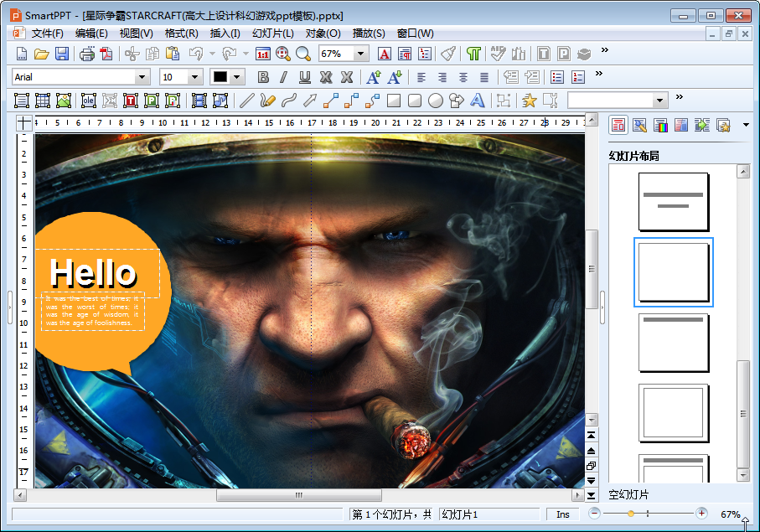Viewport: 760px width, 532px height.
Task: Expand the 67% zoom level dropdown
Action: click(361, 54)
